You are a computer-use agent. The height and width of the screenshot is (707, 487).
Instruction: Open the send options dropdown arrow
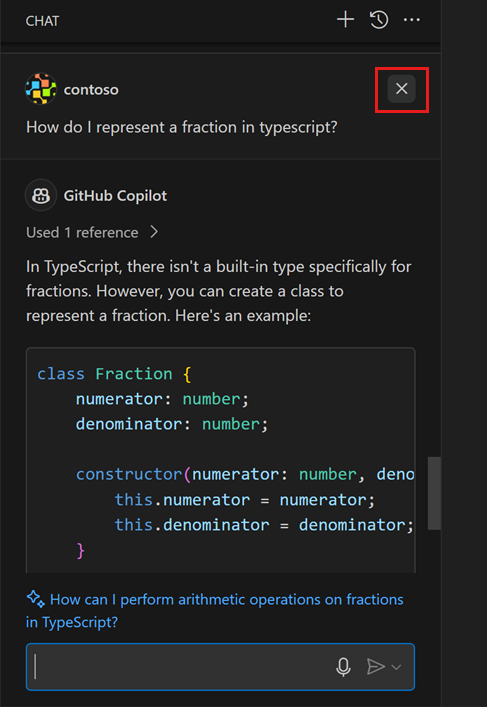(396, 667)
